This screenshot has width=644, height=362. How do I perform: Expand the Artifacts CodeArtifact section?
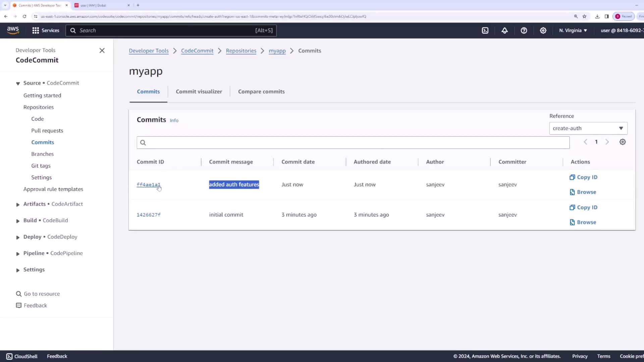[18, 204]
